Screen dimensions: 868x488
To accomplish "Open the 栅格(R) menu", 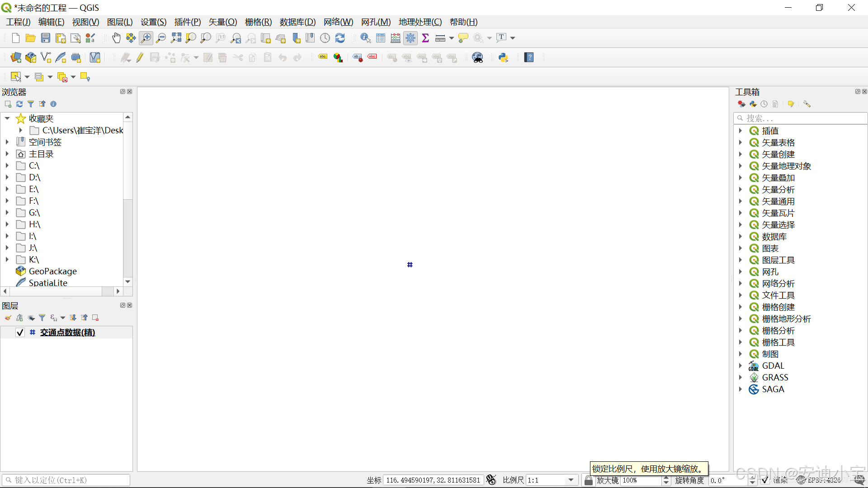I will click(258, 22).
